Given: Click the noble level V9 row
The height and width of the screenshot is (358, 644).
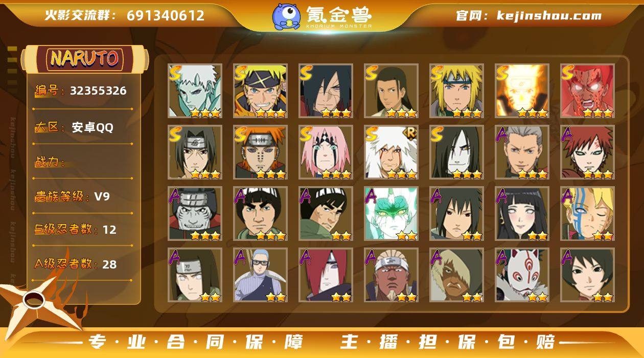Looking at the screenshot, I should pos(82,196).
